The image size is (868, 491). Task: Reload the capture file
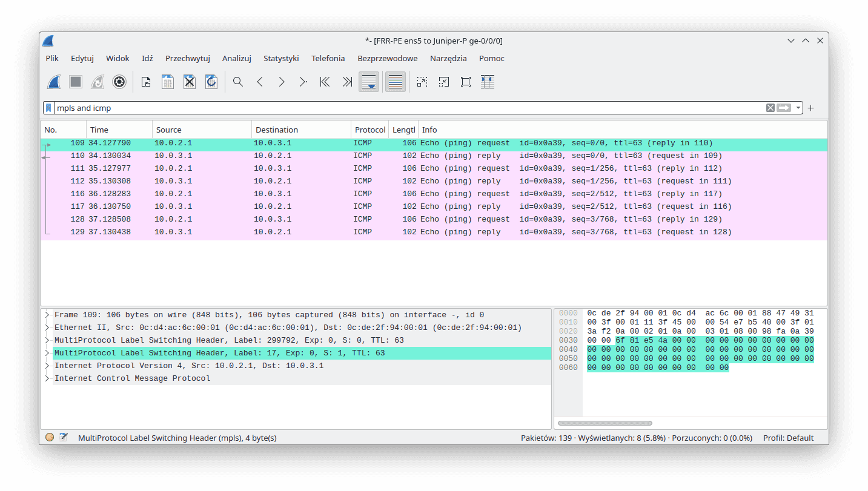click(211, 81)
